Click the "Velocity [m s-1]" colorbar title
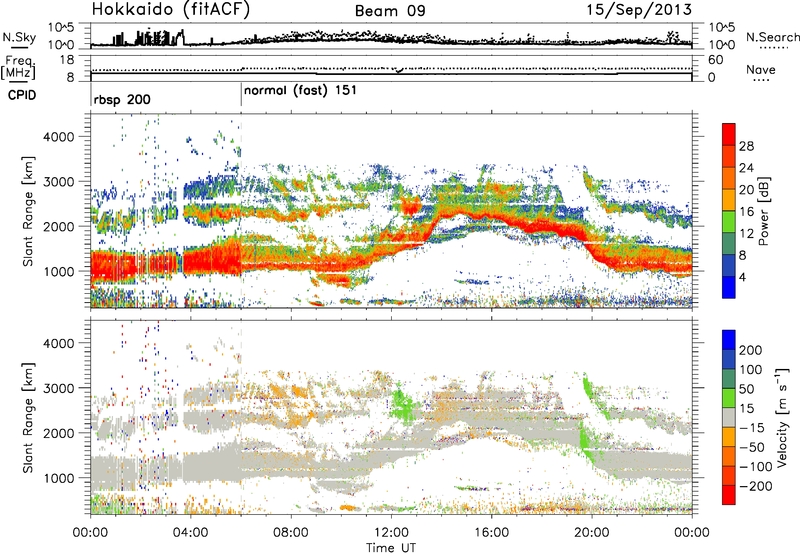Screen dimensions: 800x554 pos(781,417)
